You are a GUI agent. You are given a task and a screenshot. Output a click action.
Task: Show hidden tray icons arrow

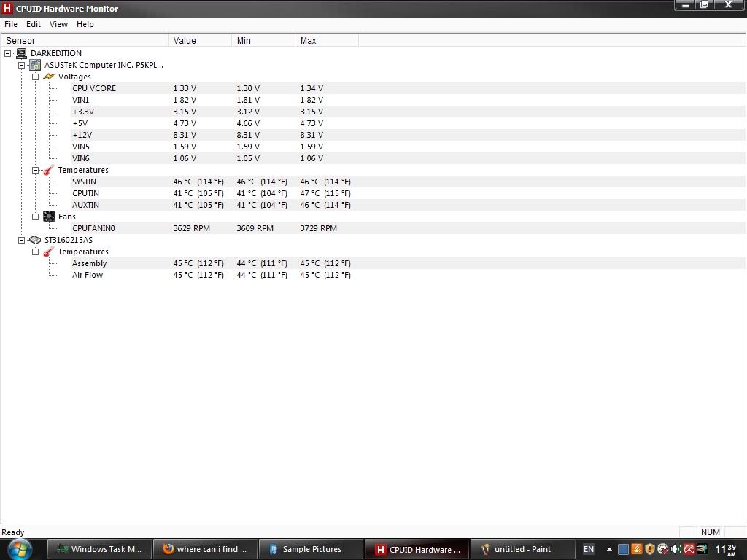[x=609, y=549]
